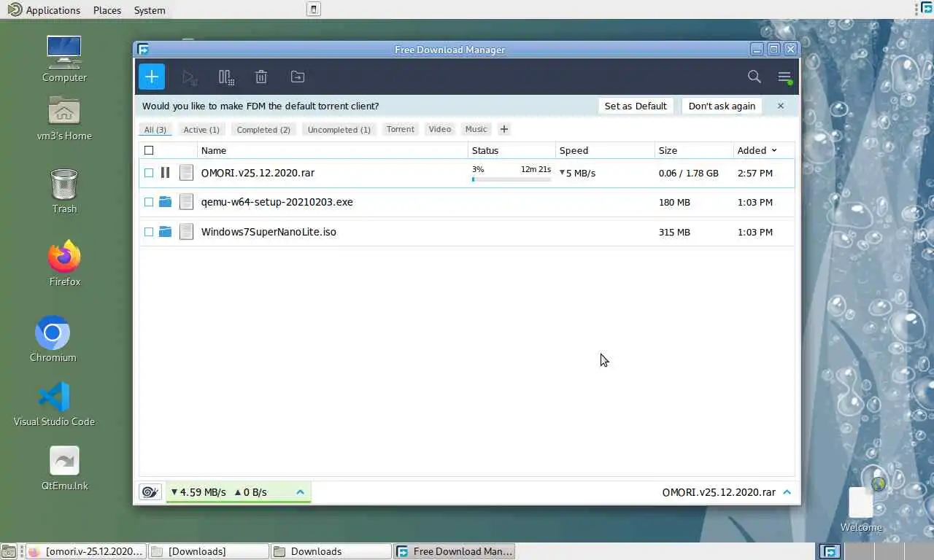
Task: Open folder icon for Windows7SuperNanoLite.iso row
Action: [x=165, y=232]
